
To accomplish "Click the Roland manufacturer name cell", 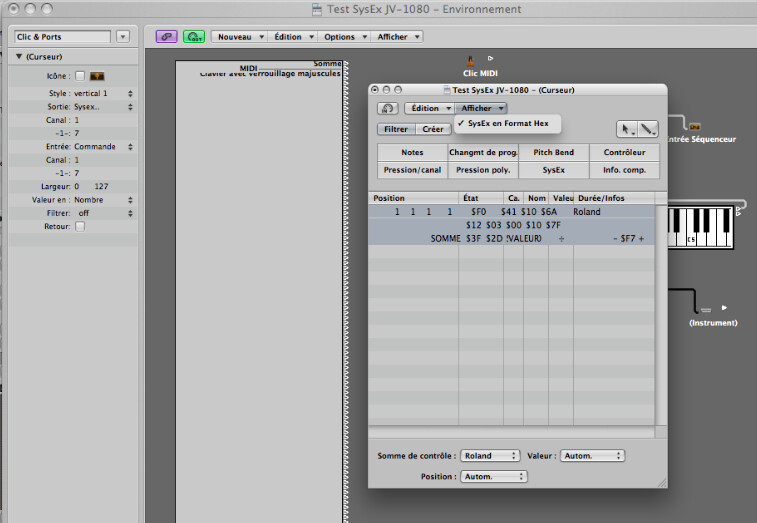I will point(587,212).
